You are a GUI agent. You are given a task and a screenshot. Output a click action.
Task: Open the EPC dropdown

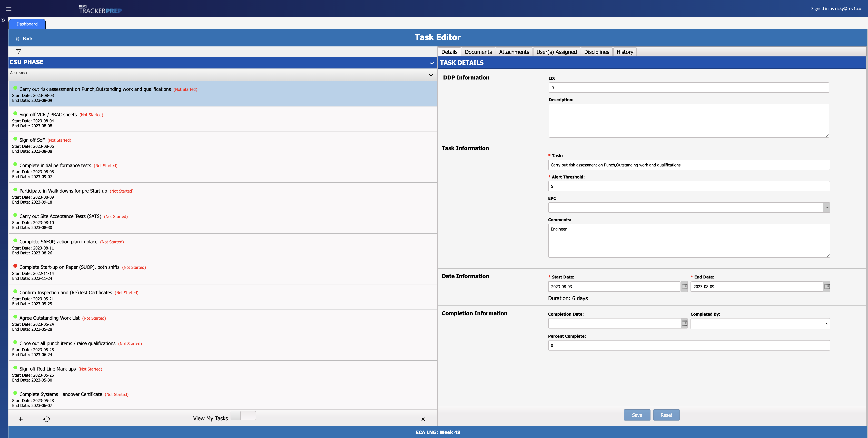pyautogui.click(x=827, y=207)
